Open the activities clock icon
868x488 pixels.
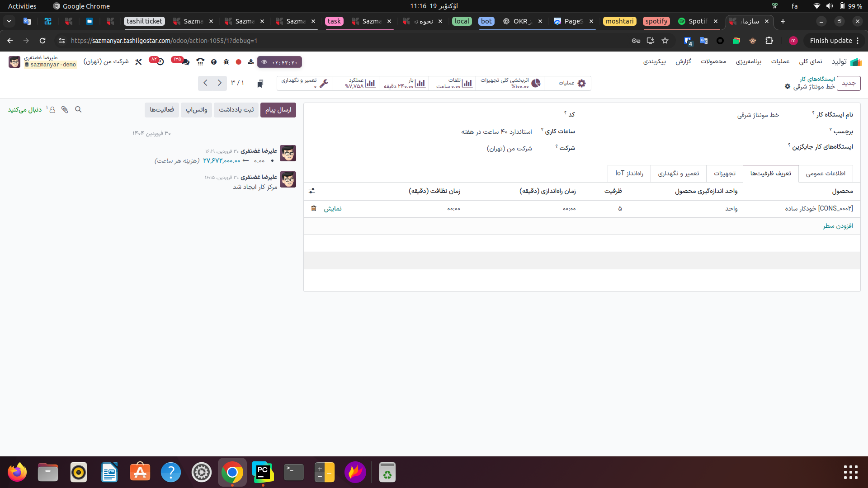click(160, 62)
